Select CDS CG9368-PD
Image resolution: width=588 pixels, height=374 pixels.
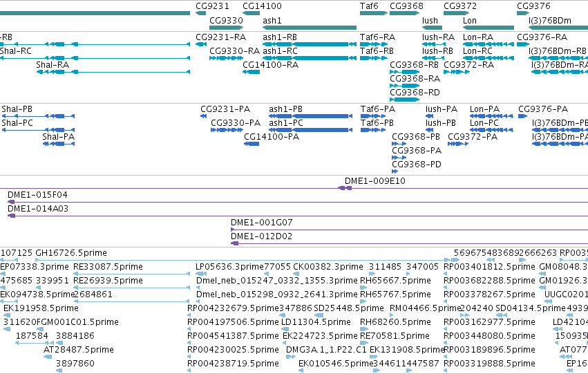[x=395, y=172]
